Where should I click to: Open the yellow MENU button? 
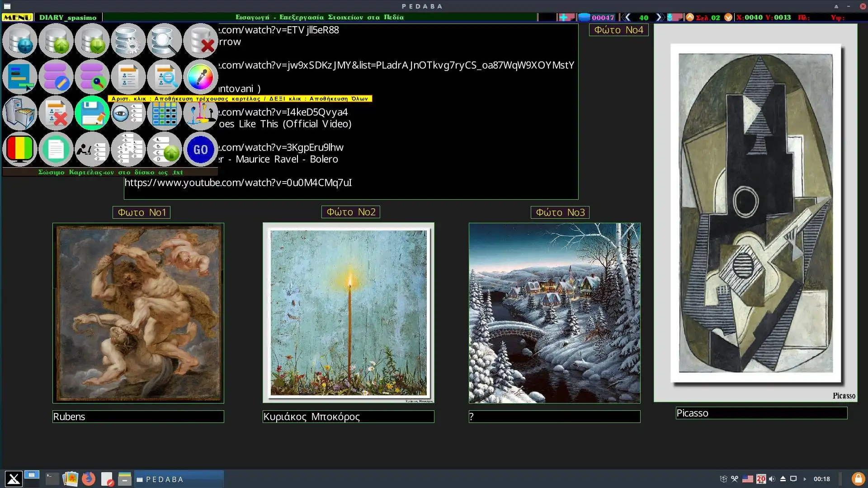coord(18,17)
